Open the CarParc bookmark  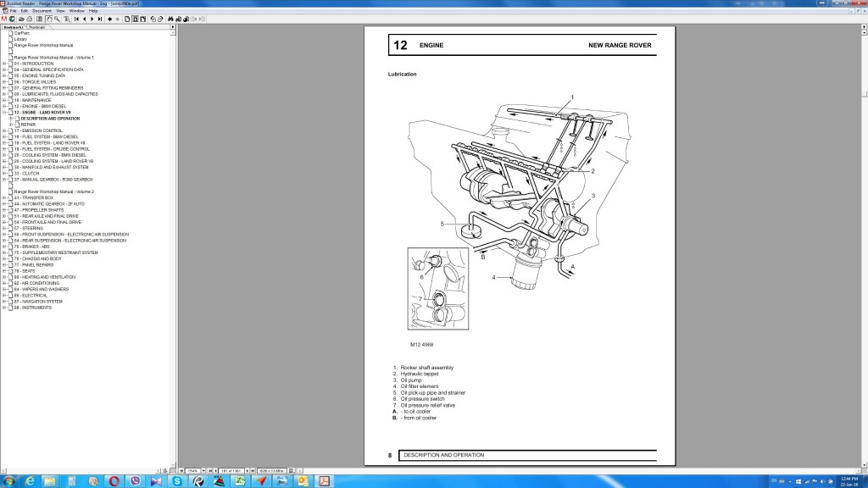(x=21, y=33)
